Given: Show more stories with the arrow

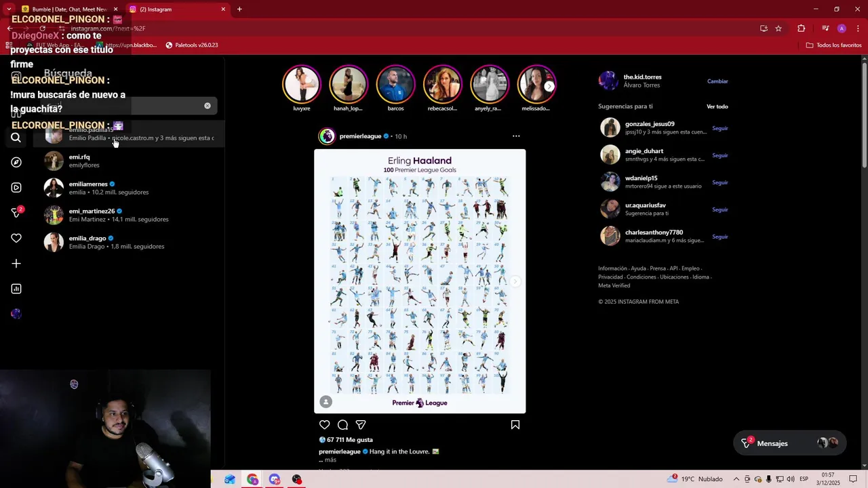Looking at the screenshot, I should pyautogui.click(x=549, y=86).
